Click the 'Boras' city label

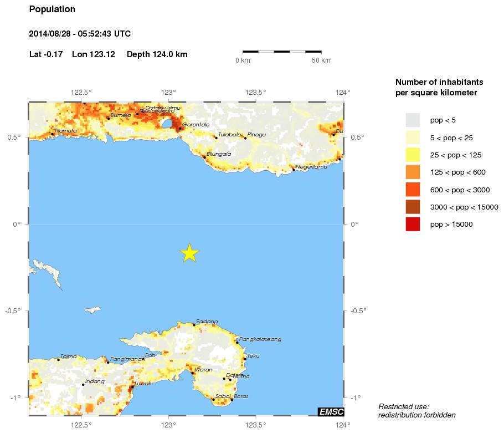point(241,396)
